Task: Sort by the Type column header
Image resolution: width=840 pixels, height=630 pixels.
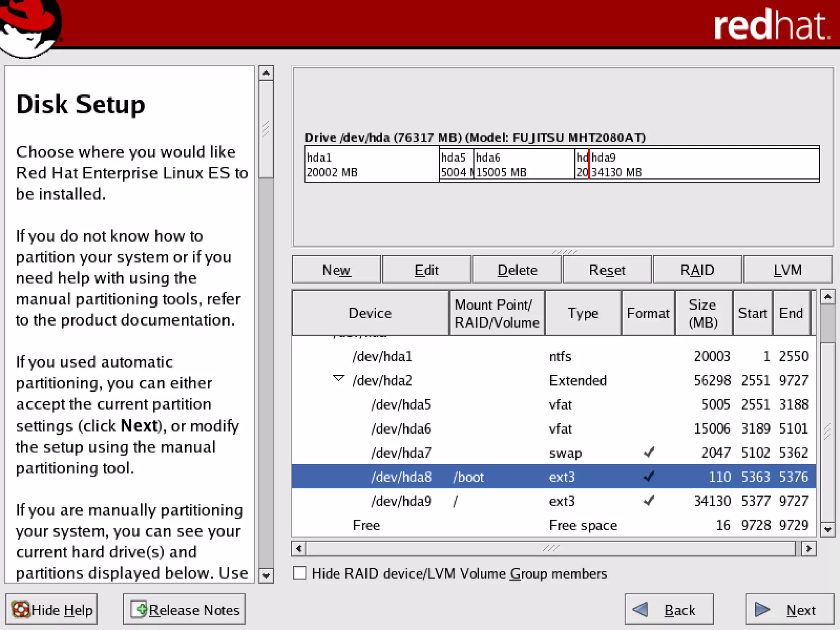Action: tap(583, 313)
